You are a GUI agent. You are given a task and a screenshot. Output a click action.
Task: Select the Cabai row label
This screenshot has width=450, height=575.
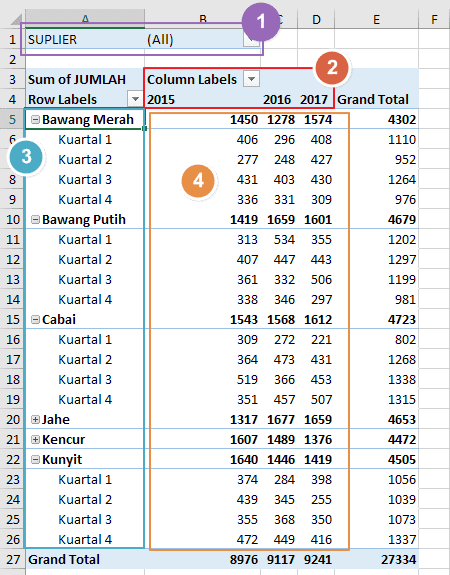point(59,320)
